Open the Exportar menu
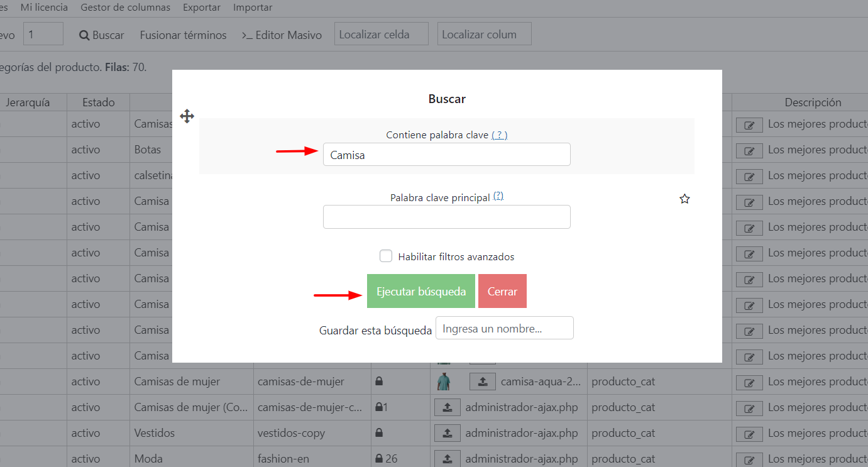 click(201, 8)
